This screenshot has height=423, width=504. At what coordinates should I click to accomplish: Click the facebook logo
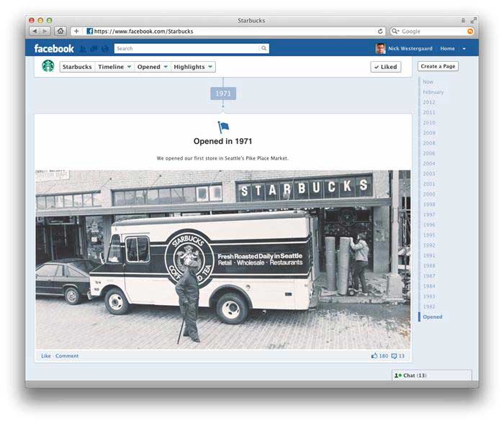coord(54,48)
